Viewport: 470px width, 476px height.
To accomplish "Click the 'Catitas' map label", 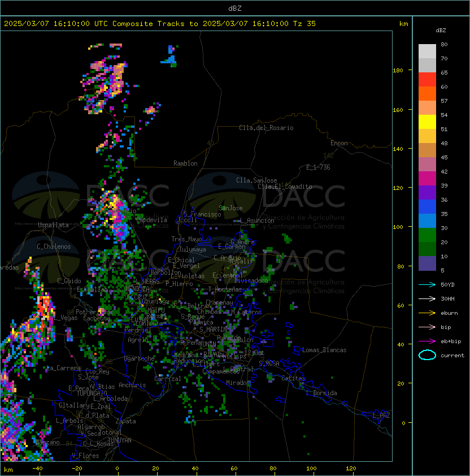I will pyautogui.click(x=293, y=378).
